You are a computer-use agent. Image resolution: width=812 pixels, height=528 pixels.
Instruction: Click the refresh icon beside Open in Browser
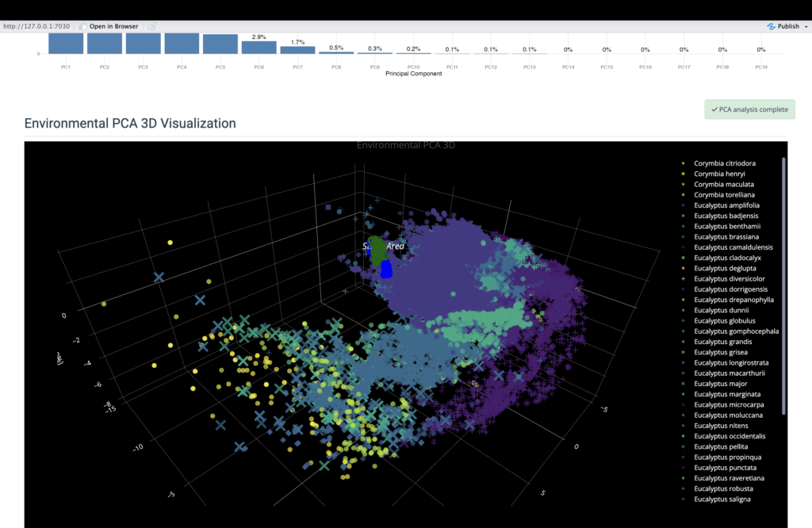coord(151,26)
